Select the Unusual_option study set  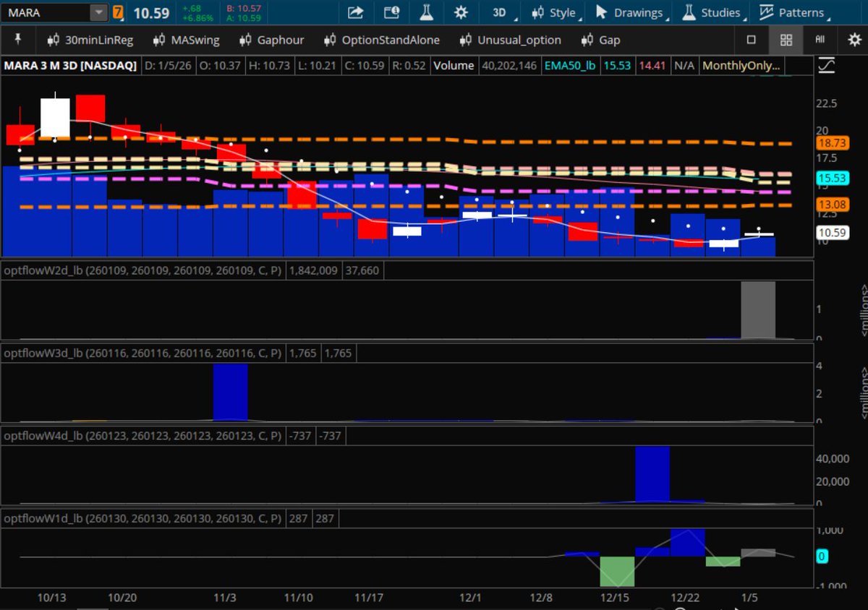(x=511, y=40)
